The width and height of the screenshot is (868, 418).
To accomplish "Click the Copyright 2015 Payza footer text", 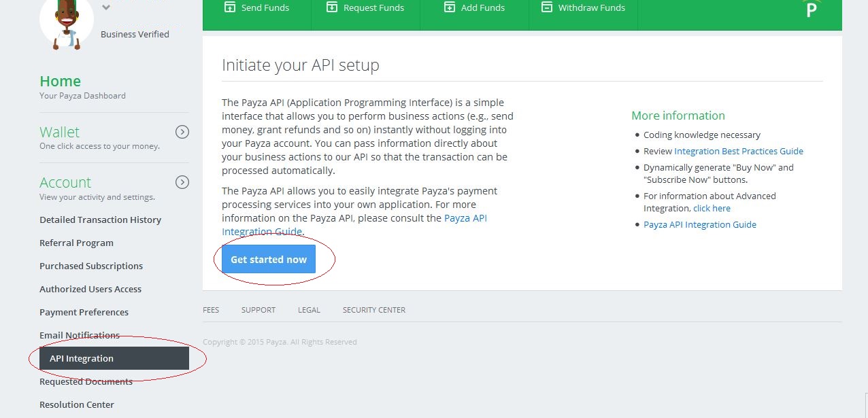I will (x=280, y=342).
